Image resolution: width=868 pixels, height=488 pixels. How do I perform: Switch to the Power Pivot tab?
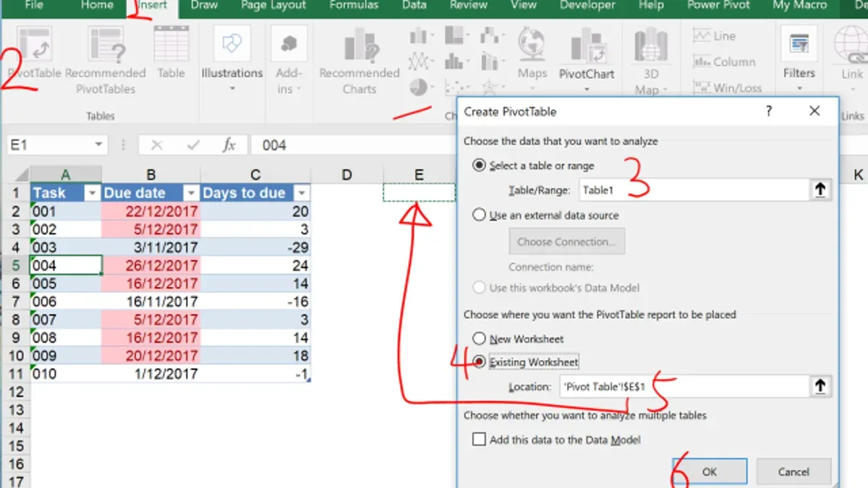pyautogui.click(x=718, y=6)
